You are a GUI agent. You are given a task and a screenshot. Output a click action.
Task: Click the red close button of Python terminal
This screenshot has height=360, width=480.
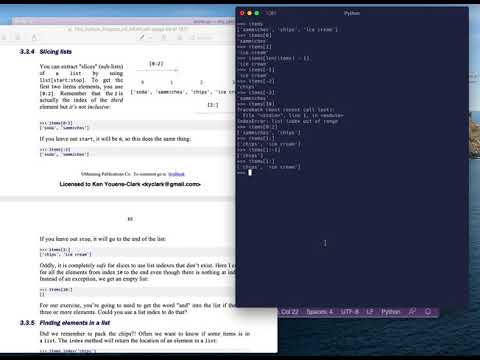click(x=242, y=13)
